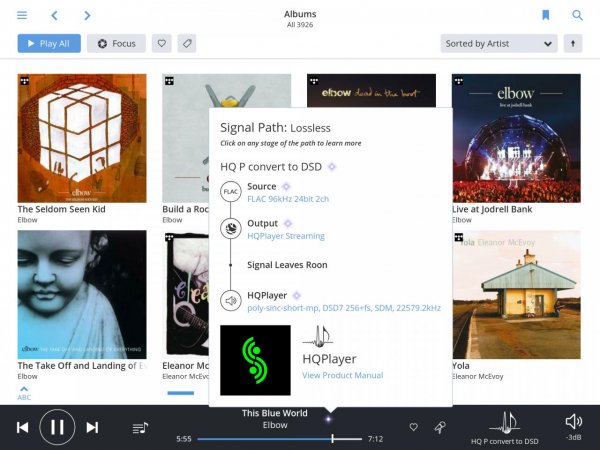
Task: Click Play All button
Action: (49, 44)
